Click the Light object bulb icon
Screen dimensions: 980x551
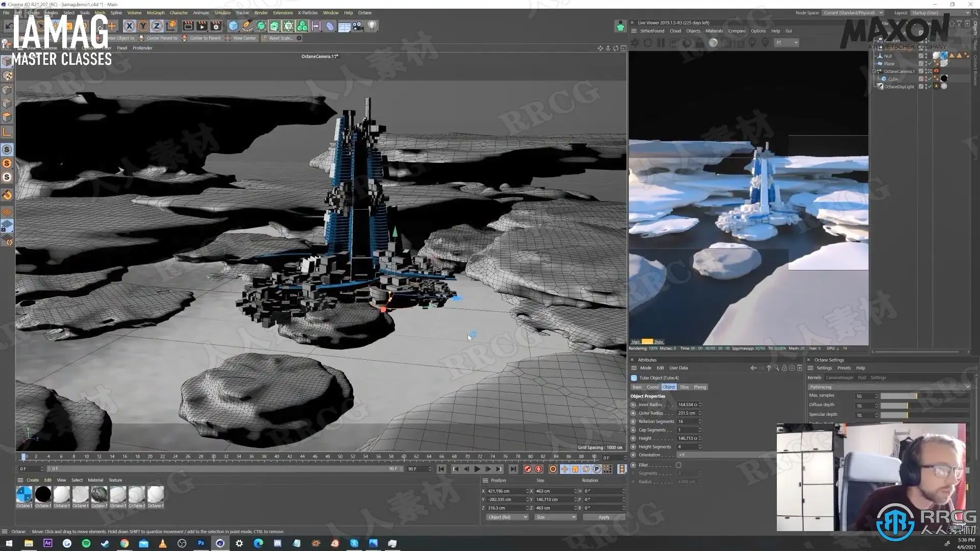(372, 26)
